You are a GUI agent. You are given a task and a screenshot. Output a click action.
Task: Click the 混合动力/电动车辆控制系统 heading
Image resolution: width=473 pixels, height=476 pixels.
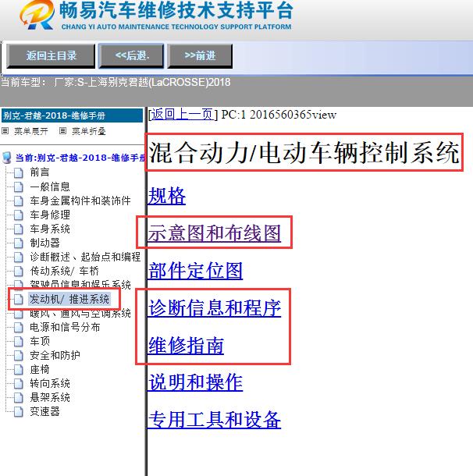(x=304, y=152)
